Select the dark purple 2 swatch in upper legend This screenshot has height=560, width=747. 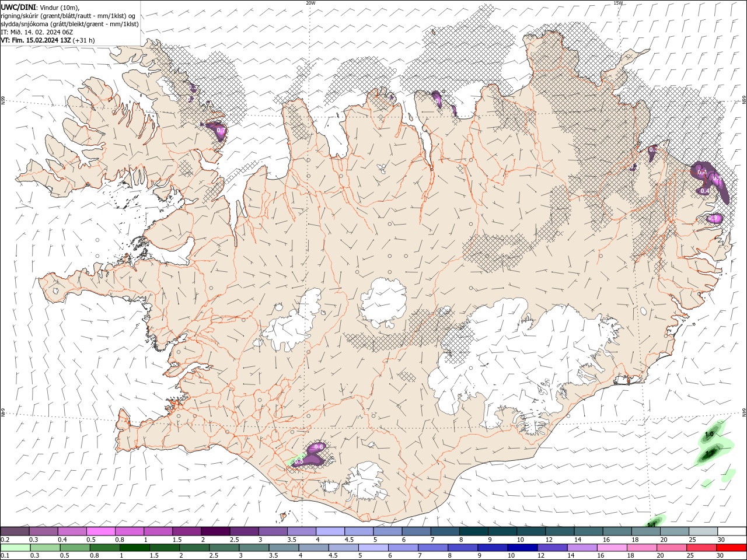(x=215, y=531)
